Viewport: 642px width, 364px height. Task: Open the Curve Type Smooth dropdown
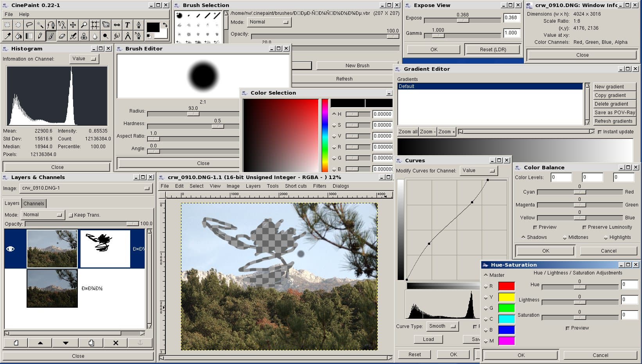point(442,326)
